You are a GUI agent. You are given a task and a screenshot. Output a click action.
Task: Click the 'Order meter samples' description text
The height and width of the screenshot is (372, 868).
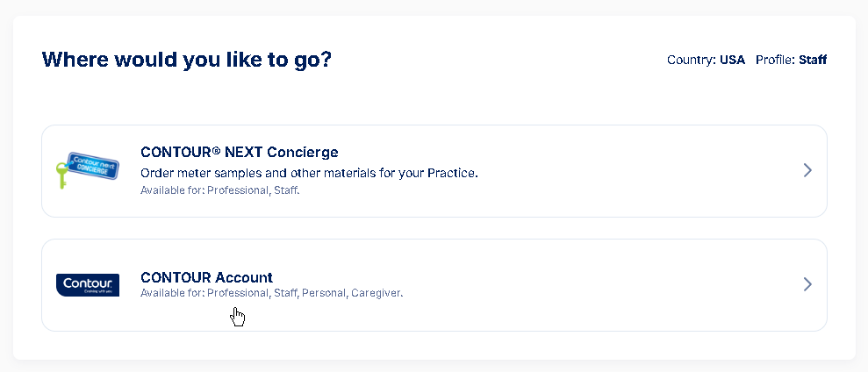click(x=309, y=173)
